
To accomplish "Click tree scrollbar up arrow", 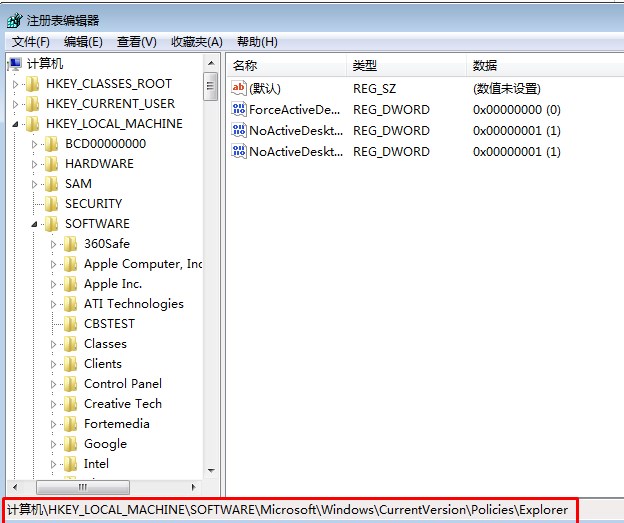I will click(211, 63).
